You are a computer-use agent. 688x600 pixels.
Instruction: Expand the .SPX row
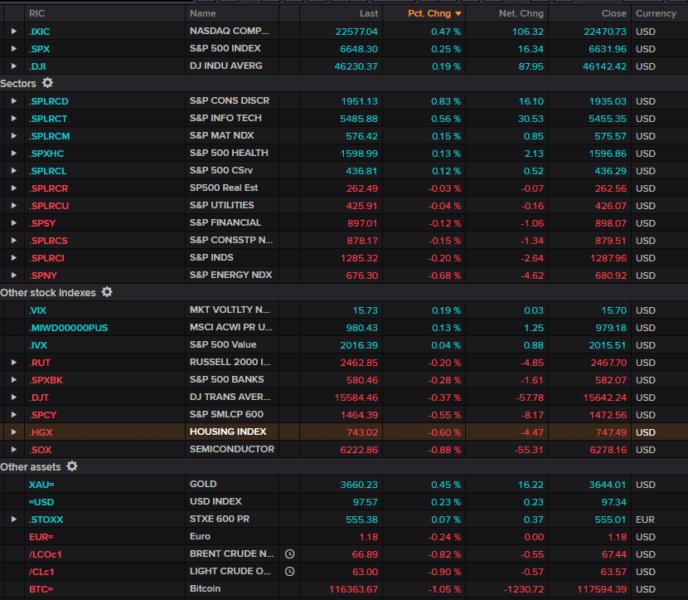click(x=14, y=49)
